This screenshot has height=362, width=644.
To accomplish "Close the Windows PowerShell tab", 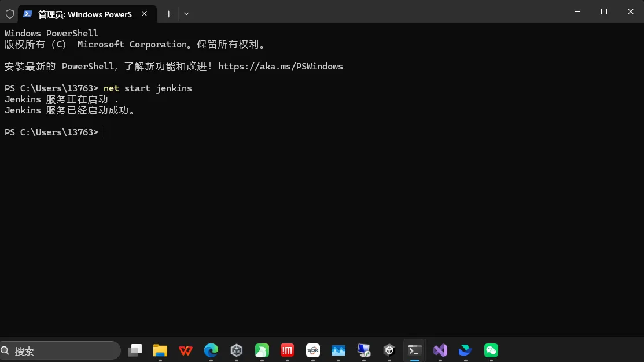I will (x=145, y=14).
